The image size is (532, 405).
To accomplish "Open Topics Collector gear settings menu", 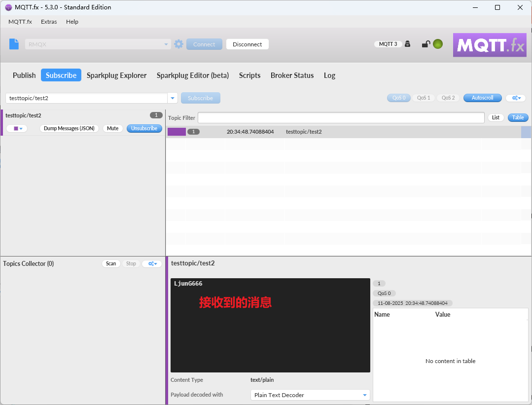I will [152, 263].
